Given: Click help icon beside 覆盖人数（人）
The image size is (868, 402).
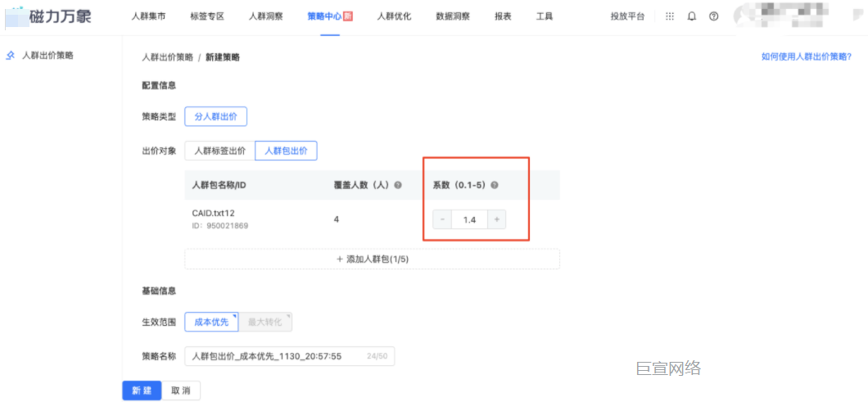Looking at the screenshot, I should pyautogui.click(x=397, y=186).
